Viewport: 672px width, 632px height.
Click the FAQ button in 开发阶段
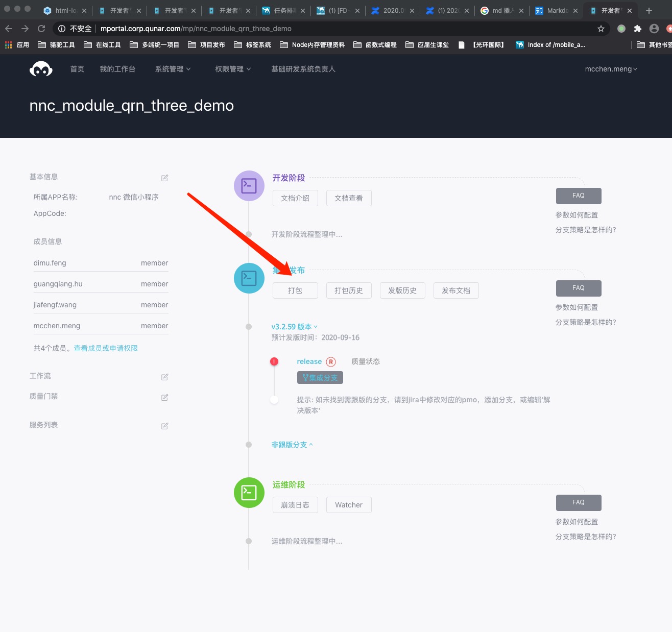(x=579, y=196)
